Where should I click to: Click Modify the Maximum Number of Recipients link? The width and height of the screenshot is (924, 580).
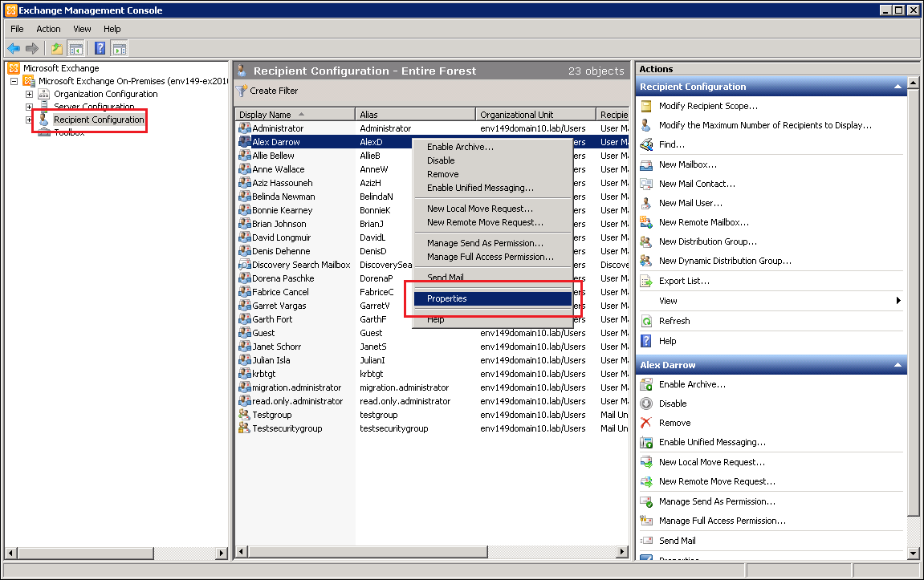765,125
